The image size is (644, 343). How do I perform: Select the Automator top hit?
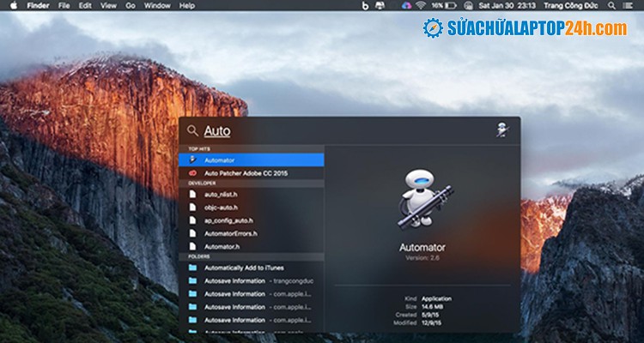(x=252, y=160)
